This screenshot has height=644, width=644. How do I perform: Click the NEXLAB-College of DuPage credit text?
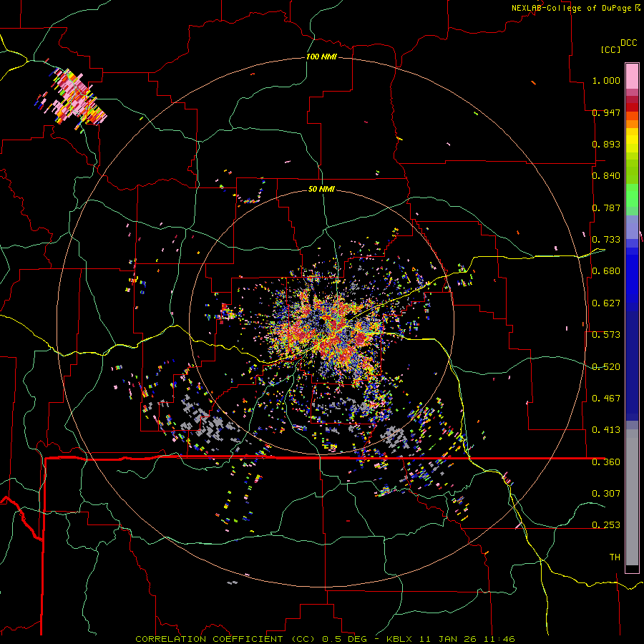572,8
